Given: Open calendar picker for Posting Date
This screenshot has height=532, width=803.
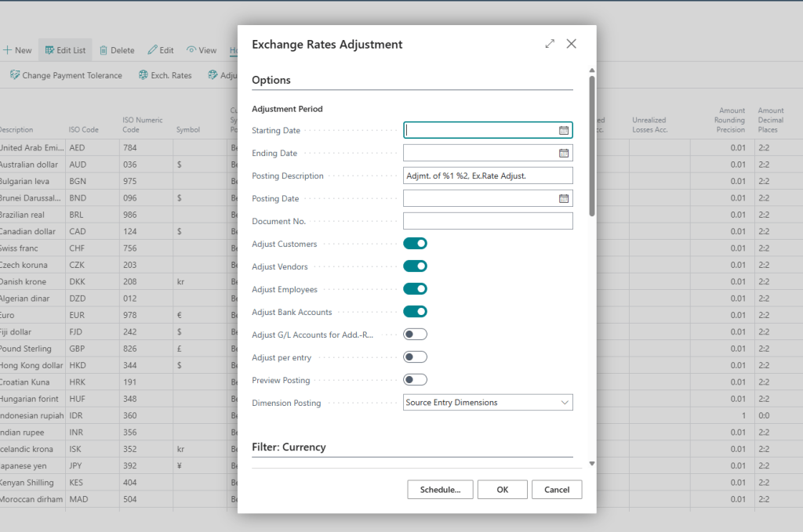Looking at the screenshot, I should [x=563, y=198].
